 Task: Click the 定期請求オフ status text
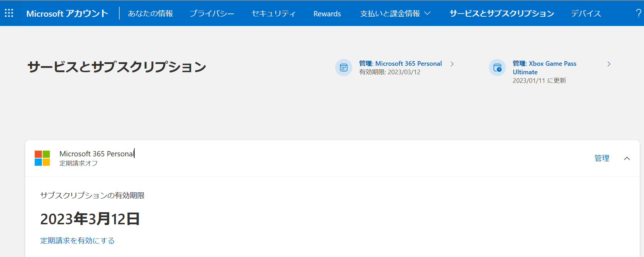point(79,163)
